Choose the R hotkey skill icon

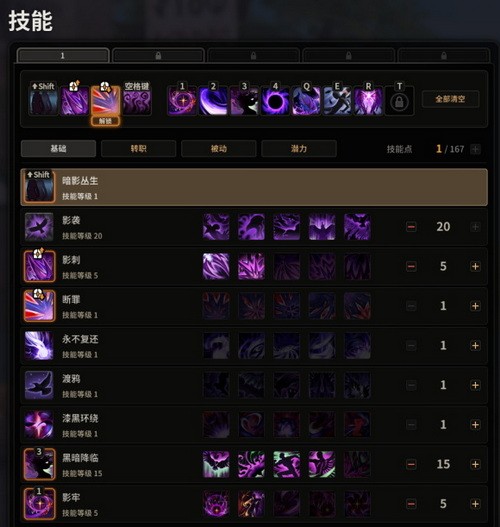click(368, 100)
